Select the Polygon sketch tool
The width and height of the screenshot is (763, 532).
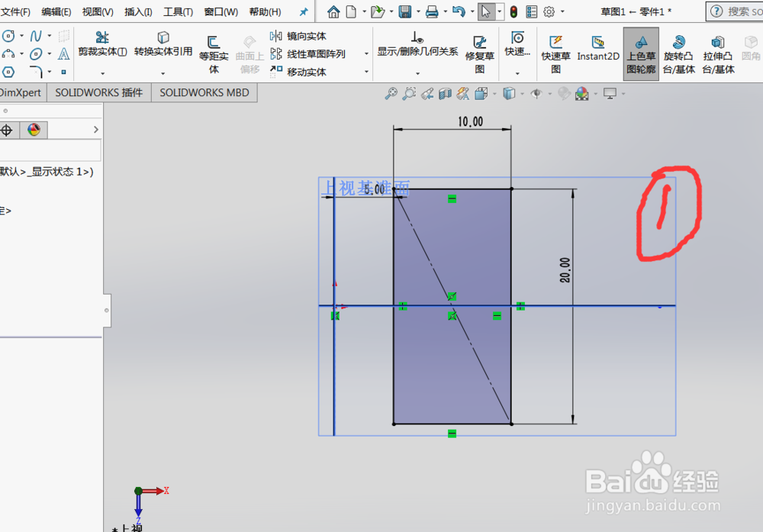click(x=8, y=72)
